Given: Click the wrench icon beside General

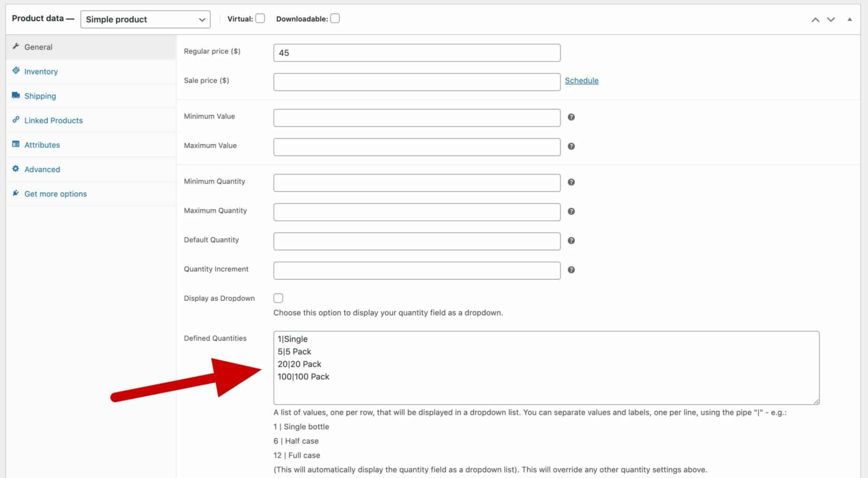Looking at the screenshot, I should (x=16, y=46).
